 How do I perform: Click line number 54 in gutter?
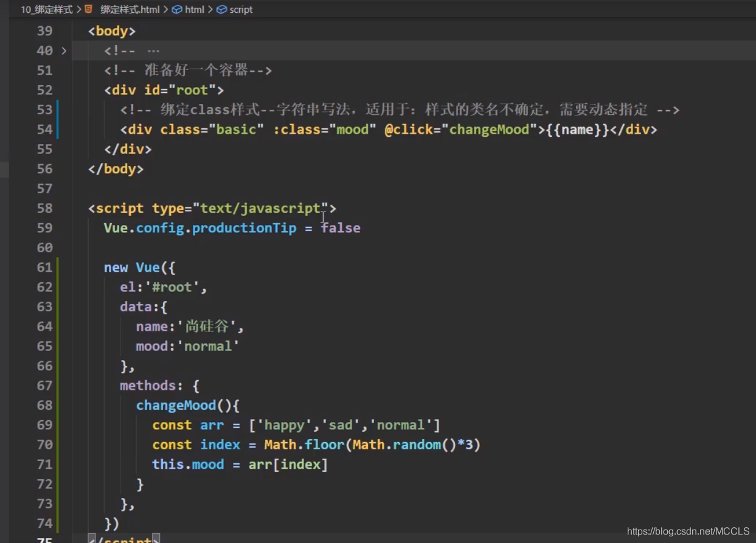(x=44, y=130)
